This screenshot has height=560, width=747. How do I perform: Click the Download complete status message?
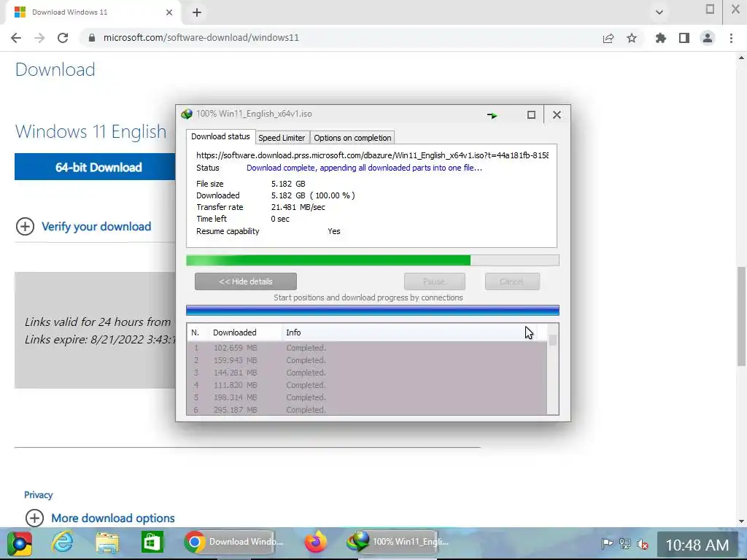point(364,168)
